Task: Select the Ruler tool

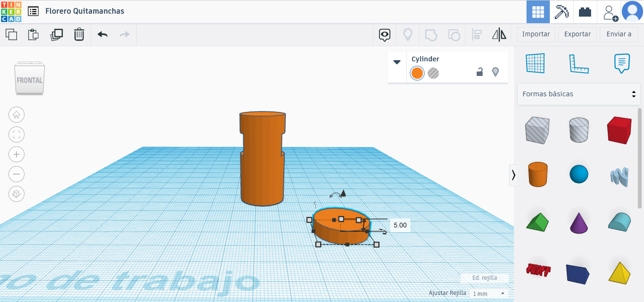Action: 579,63
